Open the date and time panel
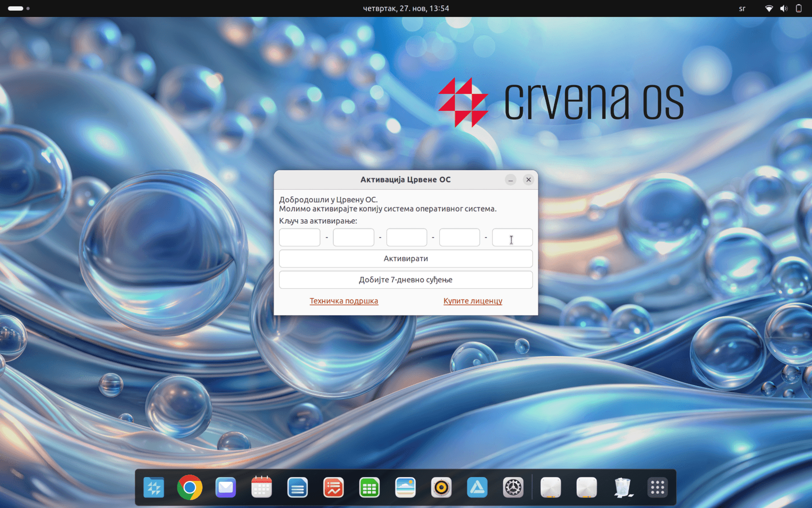Screen dimensions: 812x508 coord(406,9)
